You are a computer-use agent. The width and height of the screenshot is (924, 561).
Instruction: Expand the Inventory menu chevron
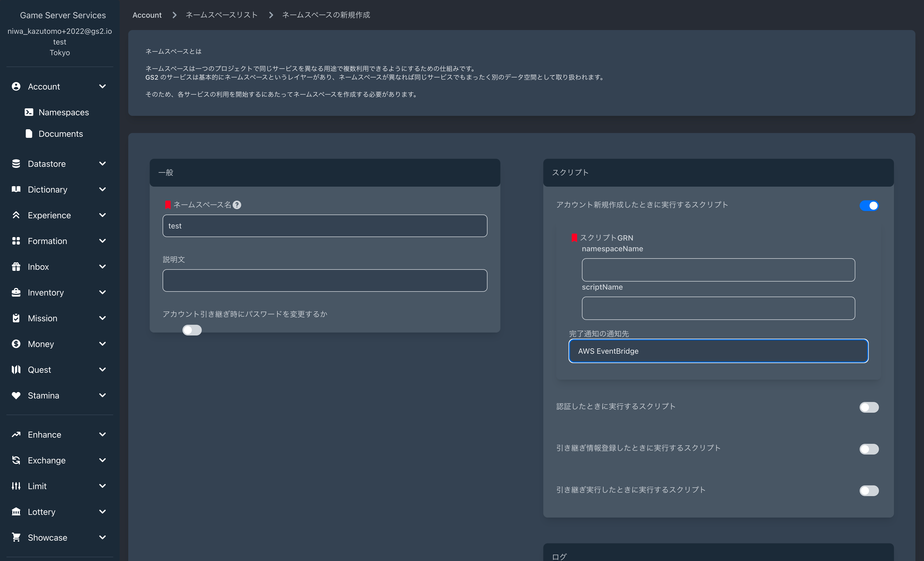[x=102, y=292]
